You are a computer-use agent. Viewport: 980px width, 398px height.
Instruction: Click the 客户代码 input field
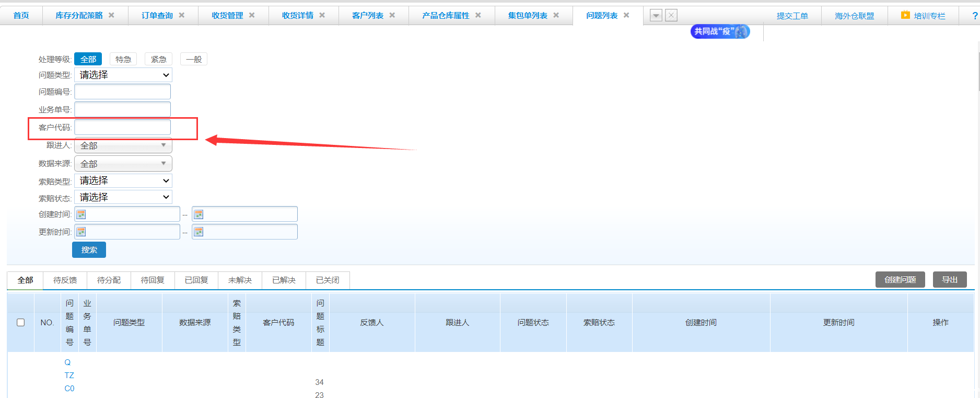(123, 127)
